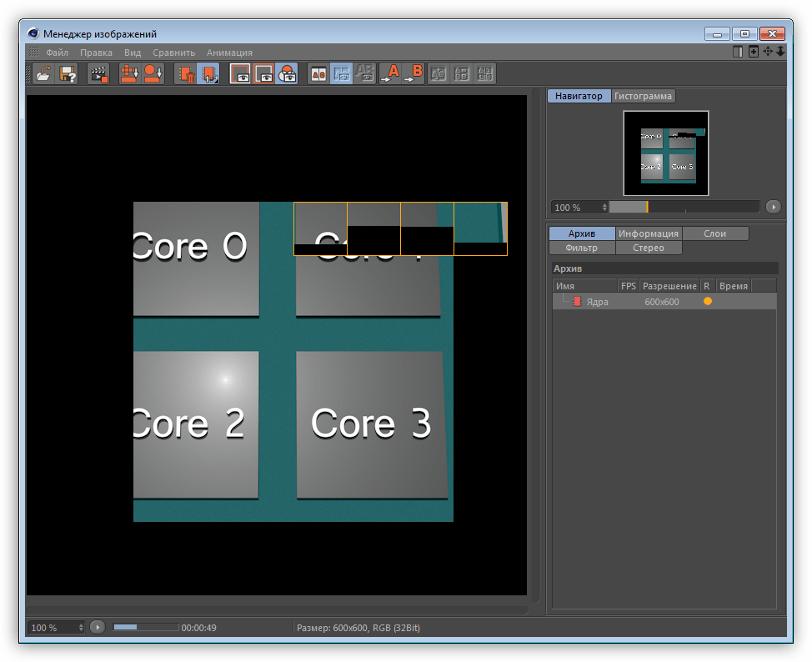Image resolution: width=812 pixels, height=662 pixels.
Task: Click the Open image icon in the toolbar
Action: point(43,73)
